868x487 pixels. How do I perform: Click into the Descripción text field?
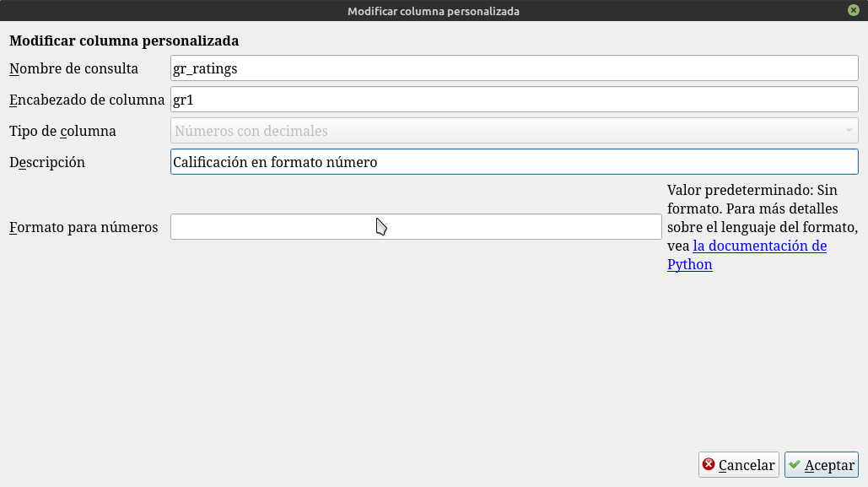coord(514,162)
